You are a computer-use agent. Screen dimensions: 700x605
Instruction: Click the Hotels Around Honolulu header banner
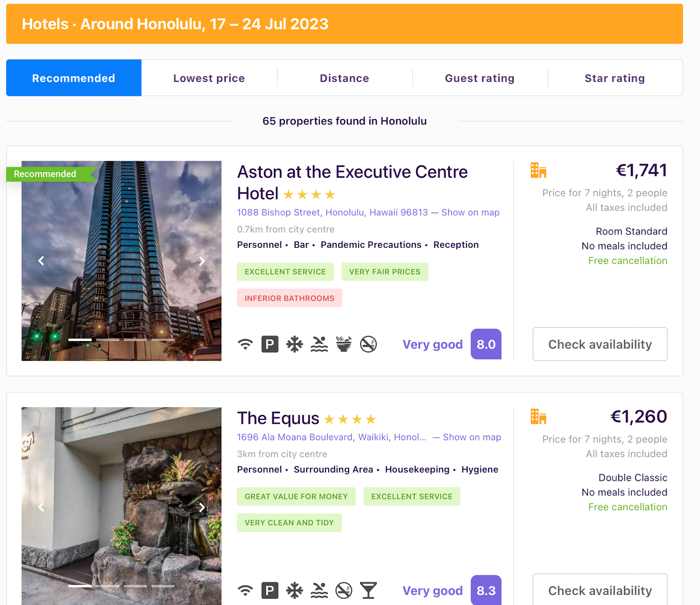pyautogui.click(x=344, y=24)
